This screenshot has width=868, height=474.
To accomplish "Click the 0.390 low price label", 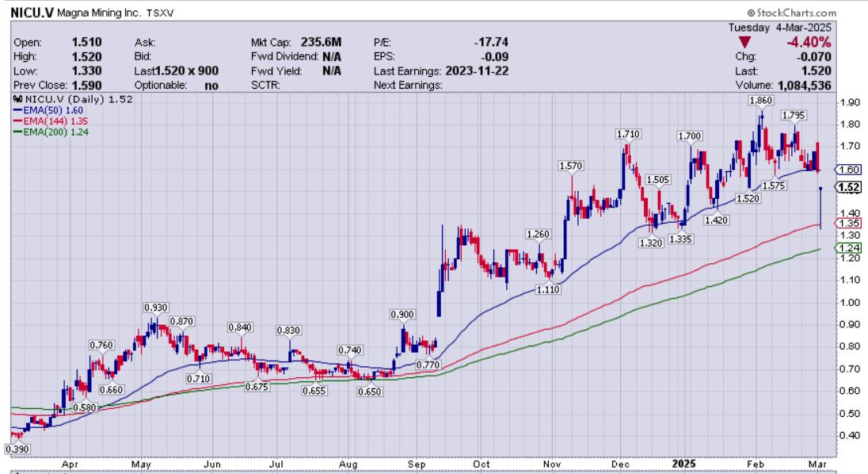I will 17,449.
